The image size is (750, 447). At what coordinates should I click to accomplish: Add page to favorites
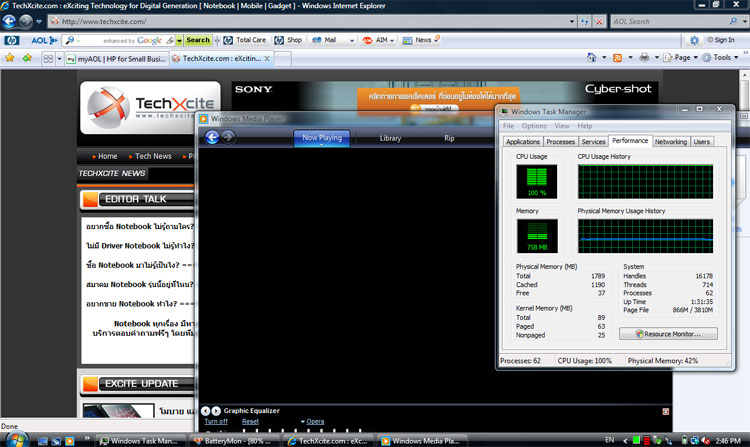tap(27, 58)
